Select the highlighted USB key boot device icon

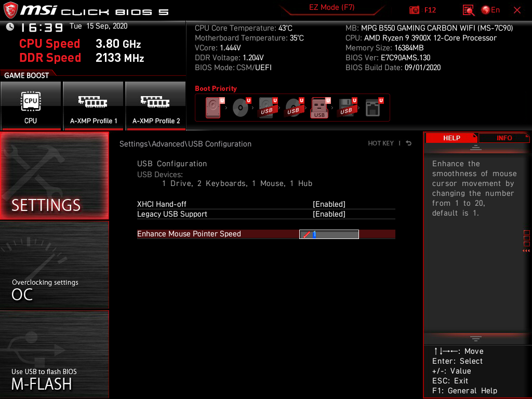321,108
